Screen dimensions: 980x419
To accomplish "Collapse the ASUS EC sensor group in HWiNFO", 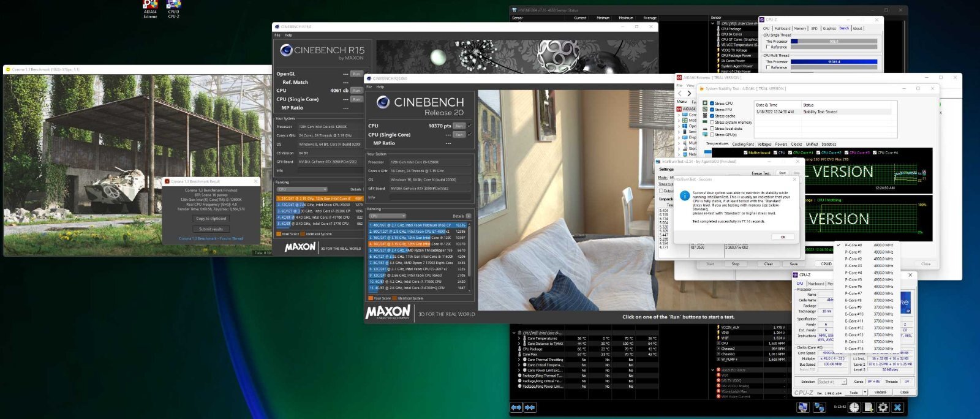I will pyautogui.click(x=713, y=370).
